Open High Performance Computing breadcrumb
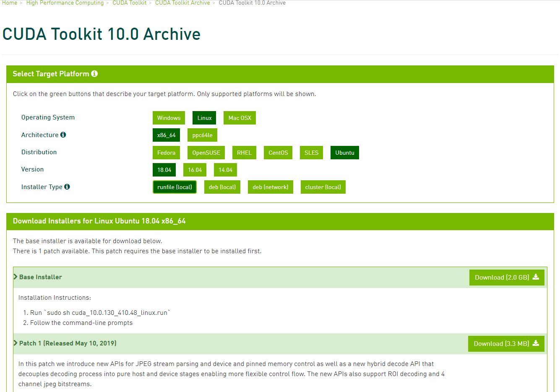Screen dimensions: 560x392 tap(65, 3)
